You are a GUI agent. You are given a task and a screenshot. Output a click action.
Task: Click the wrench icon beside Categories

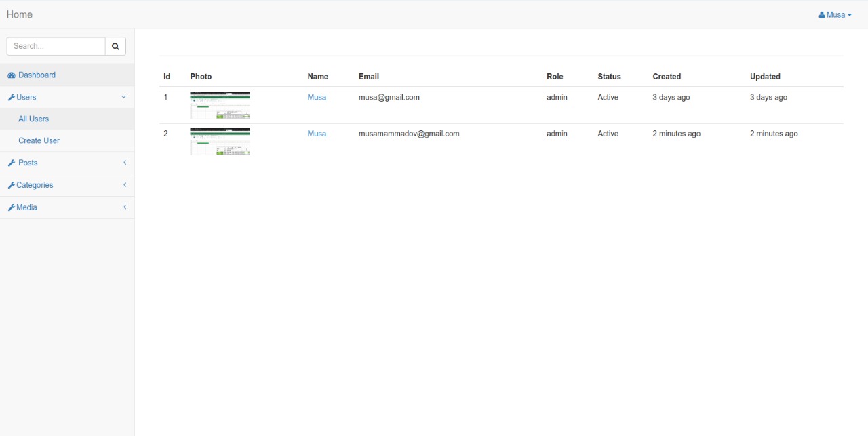tap(12, 186)
